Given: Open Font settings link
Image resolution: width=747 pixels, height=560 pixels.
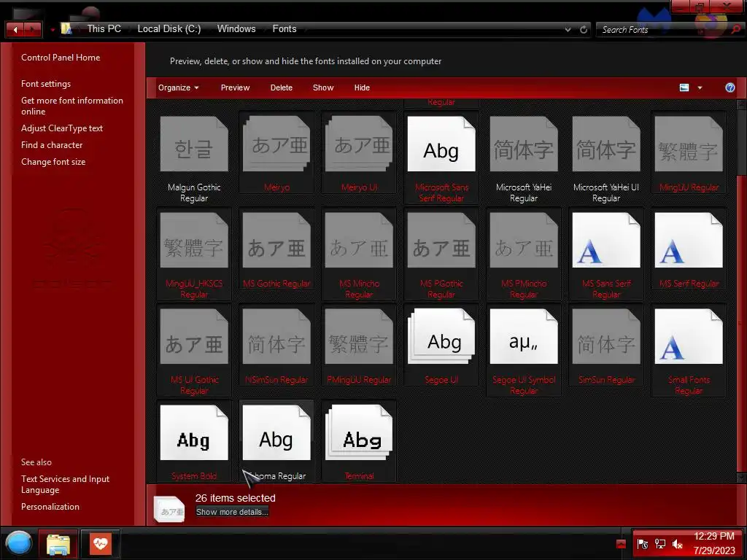Looking at the screenshot, I should (46, 84).
